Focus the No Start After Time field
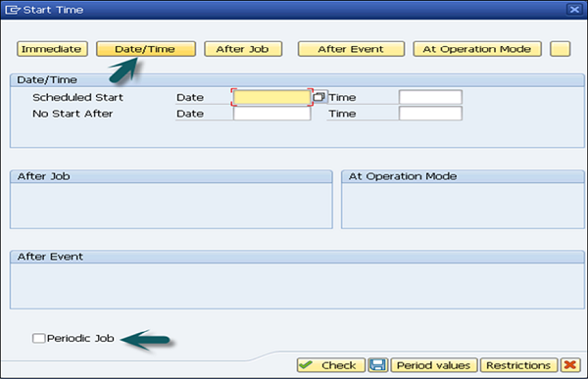The image size is (588, 379). click(x=430, y=114)
